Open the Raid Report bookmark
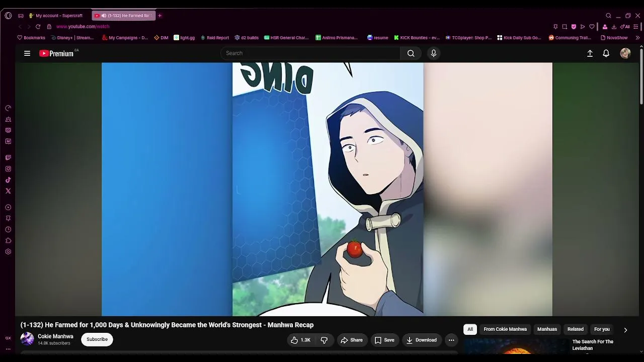 click(x=215, y=38)
